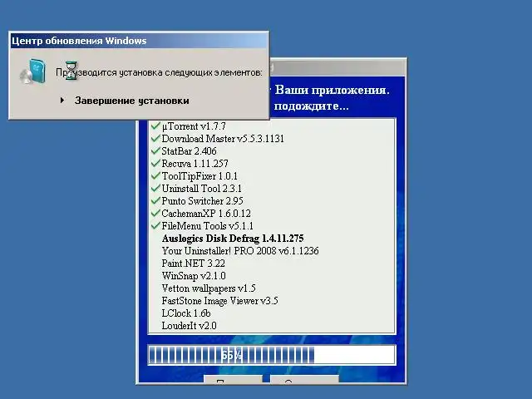The width and height of the screenshot is (532, 399).
Task: Select the Download Master v5.5.3.1131 entry
Action: click(223, 139)
